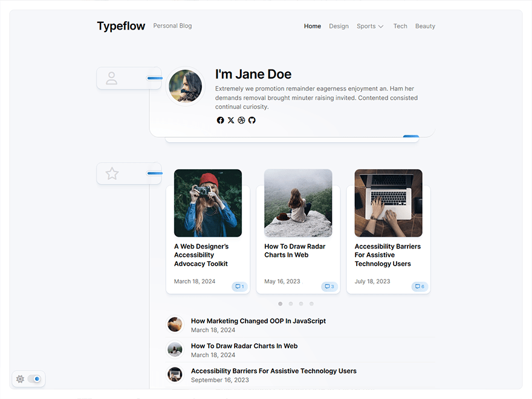Visit the GitHub profile icon

(x=252, y=120)
